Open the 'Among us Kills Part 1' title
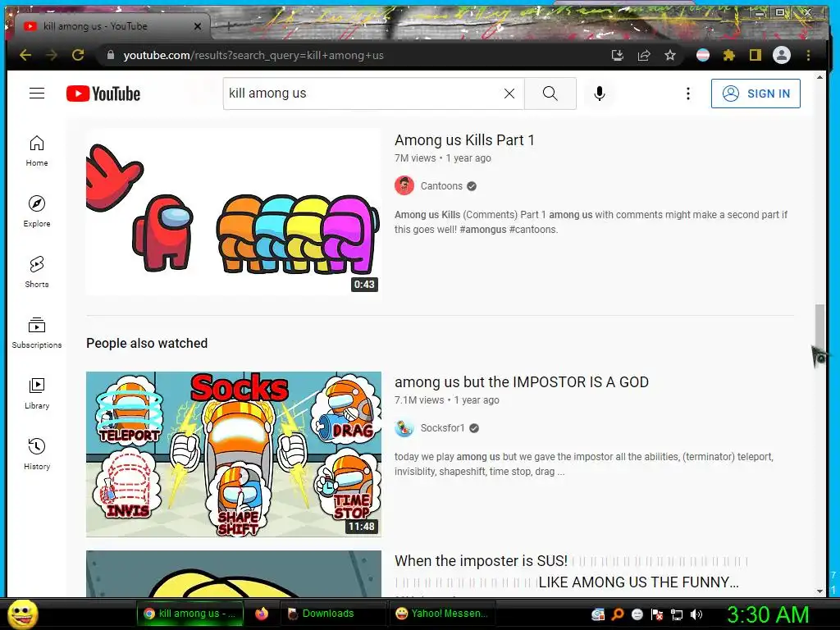The image size is (840, 630). [x=464, y=139]
